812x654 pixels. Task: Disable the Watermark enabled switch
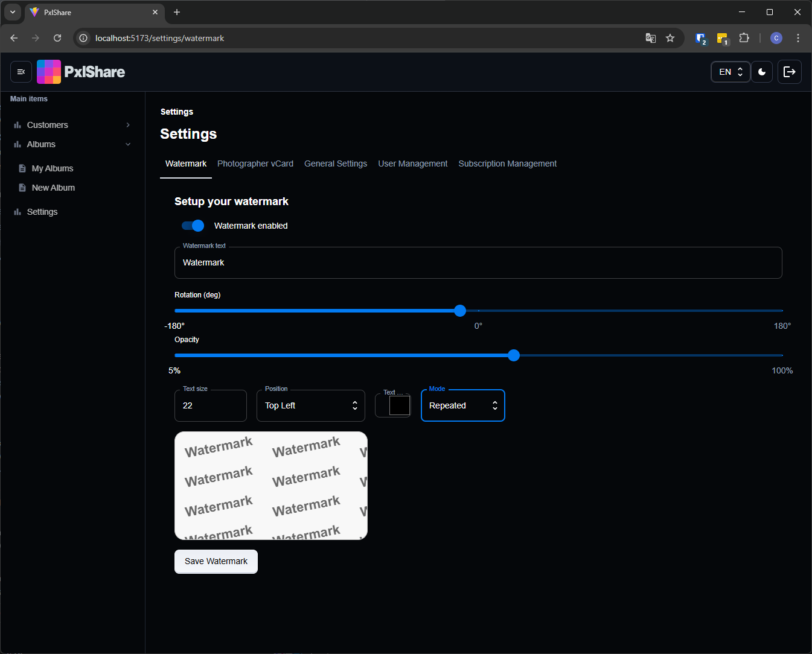[193, 226]
